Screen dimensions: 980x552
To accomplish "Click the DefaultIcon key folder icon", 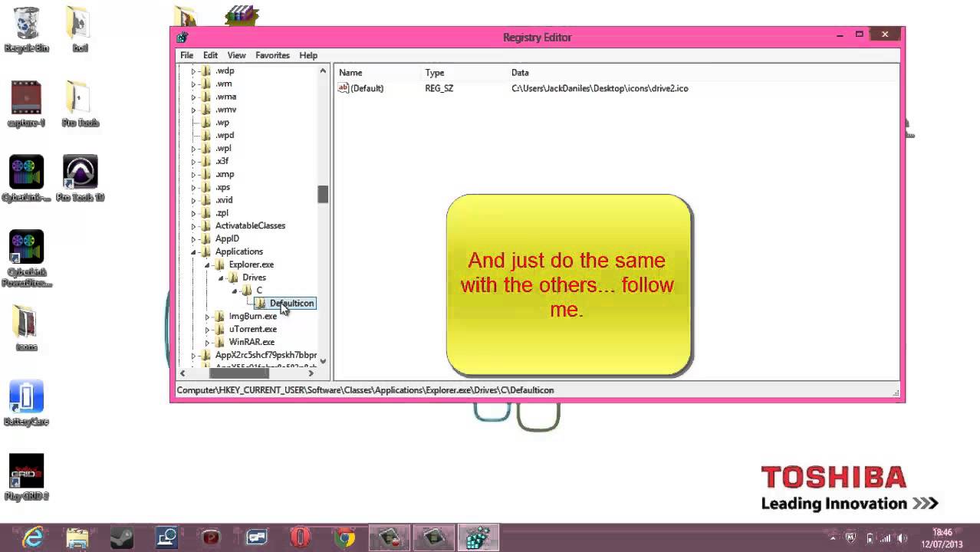I will coord(261,304).
